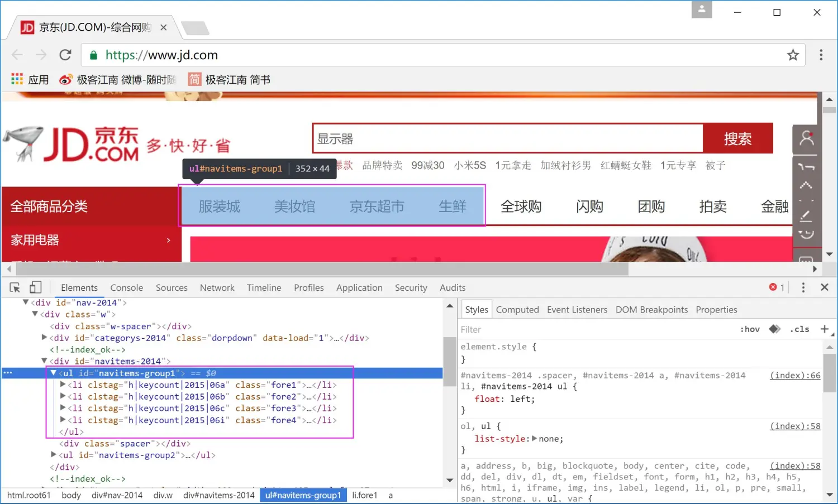This screenshot has width=838, height=504.
Task: Click the Styles filter input
Action: (x=598, y=329)
